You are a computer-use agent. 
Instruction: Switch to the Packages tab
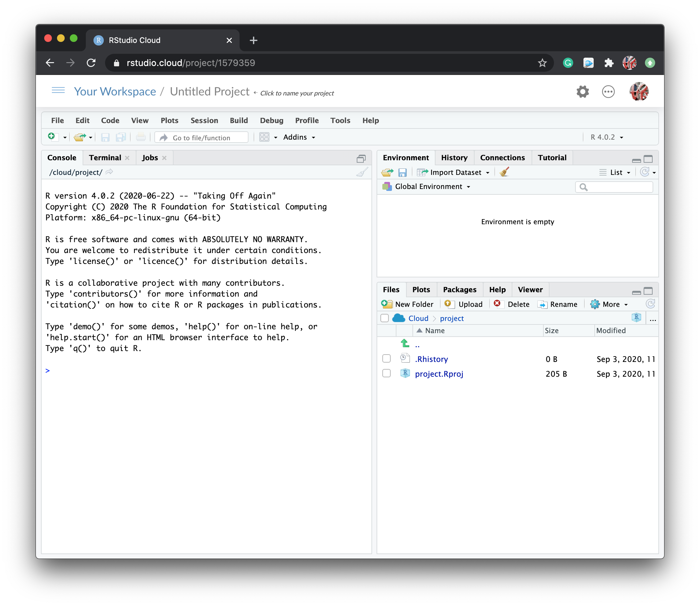pyautogui.click(x=459, y=290)
